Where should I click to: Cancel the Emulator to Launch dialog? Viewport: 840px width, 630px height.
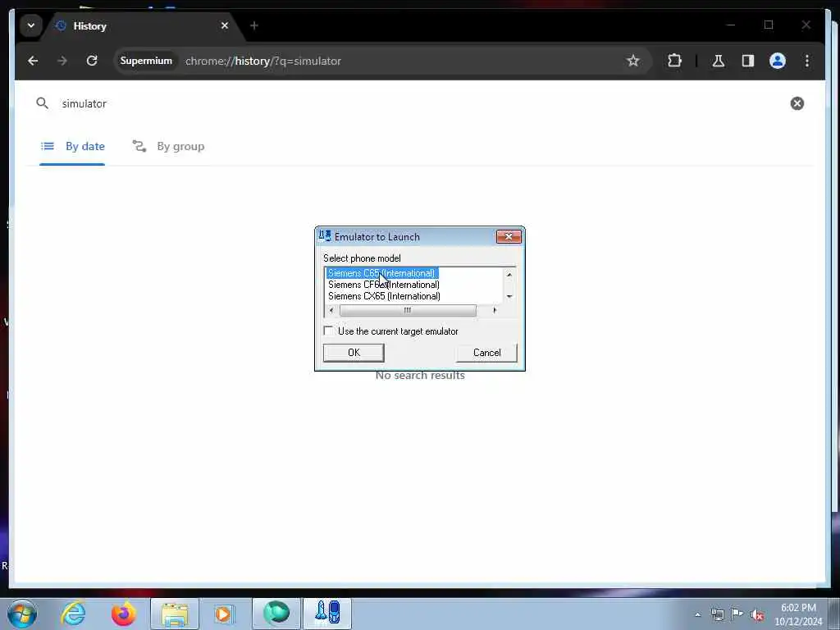(486, 353)
